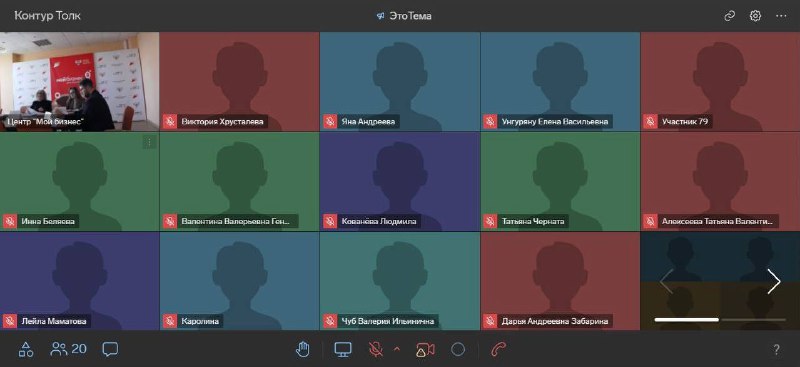This screenshot has width=800, height=367.
Task: Open the chat bubble icon
Action: [110, 349]
